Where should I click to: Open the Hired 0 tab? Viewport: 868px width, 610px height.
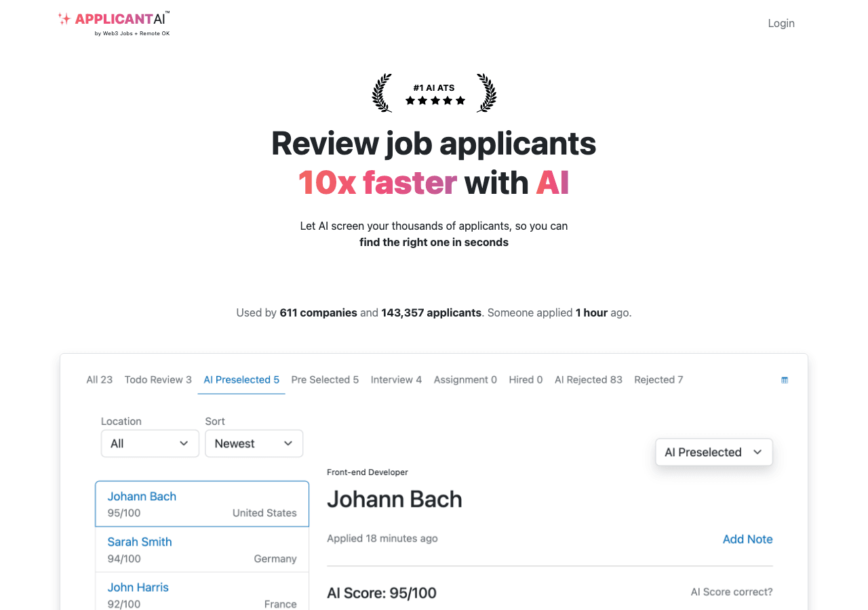point(526,380)
